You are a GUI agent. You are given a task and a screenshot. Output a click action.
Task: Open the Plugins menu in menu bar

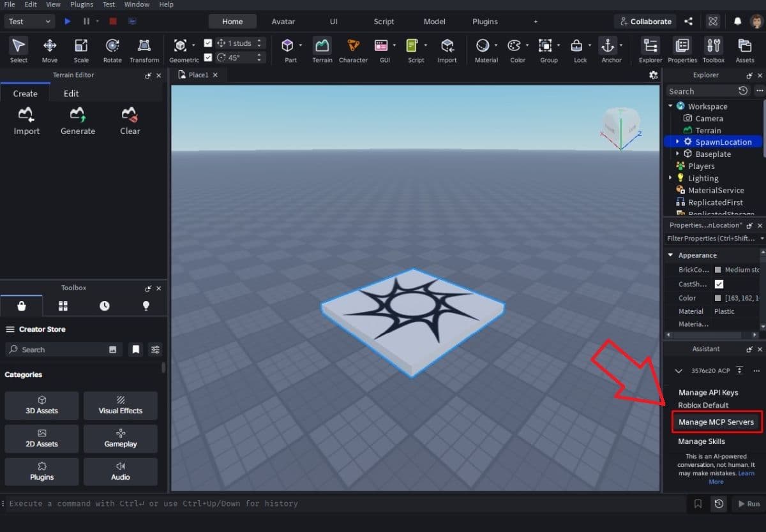click(82, 4)
